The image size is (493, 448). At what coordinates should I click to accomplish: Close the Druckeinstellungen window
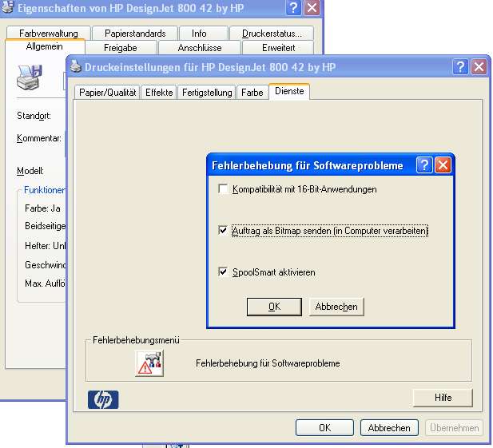click(x=479, y=67)
